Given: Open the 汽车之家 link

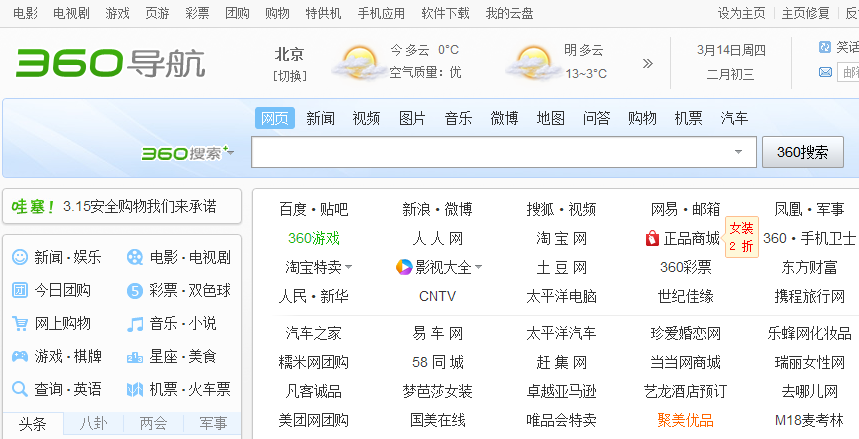Looking at the screenshot, I should [313, 333].
